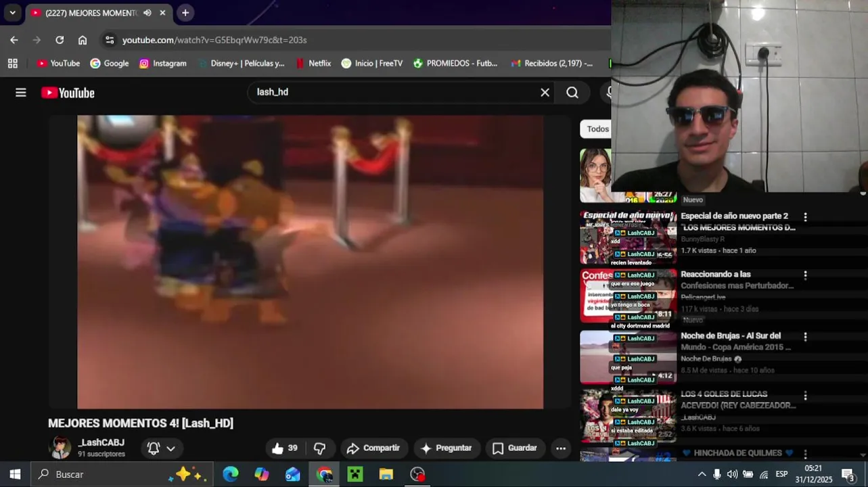Open the Disney+ bookmark

(241, 63)
